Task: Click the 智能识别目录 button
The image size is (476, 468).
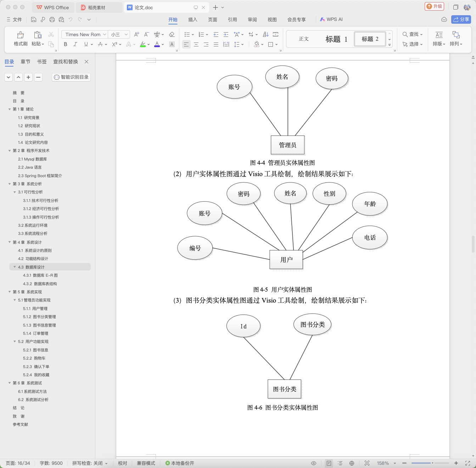Action: point(71,77)
